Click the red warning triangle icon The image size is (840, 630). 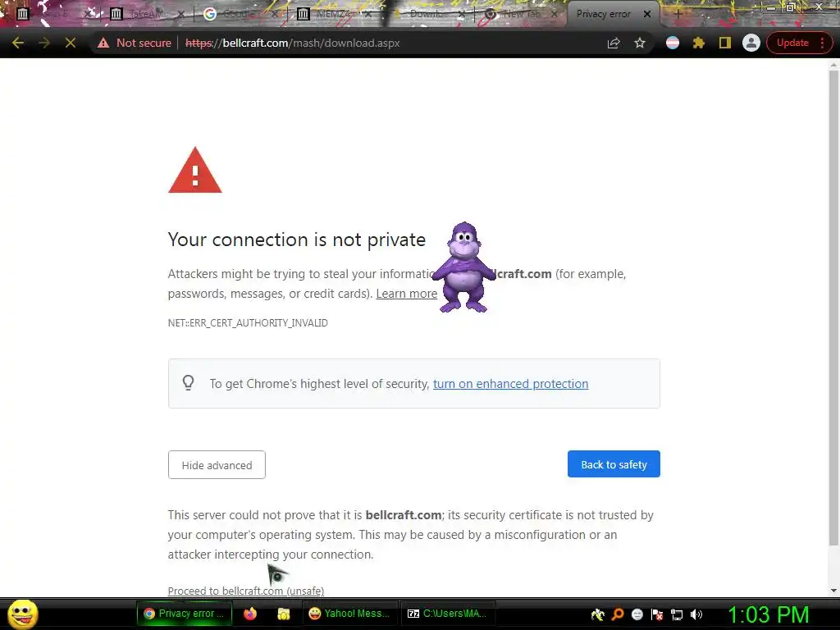195,170
